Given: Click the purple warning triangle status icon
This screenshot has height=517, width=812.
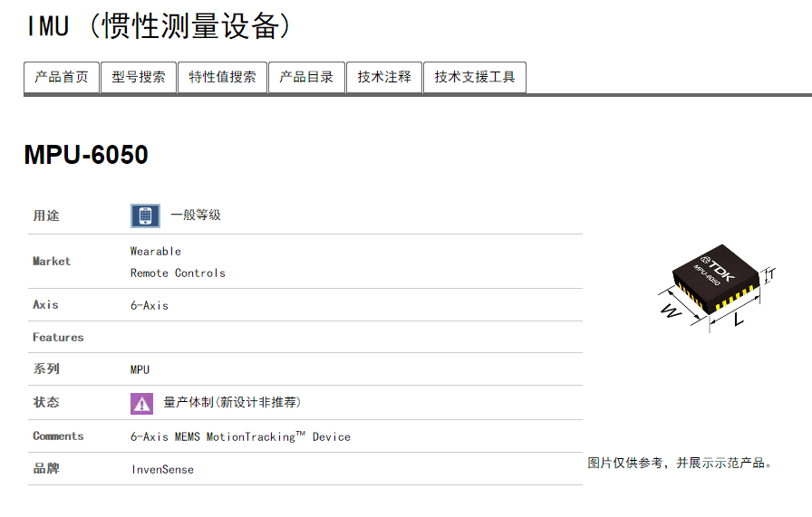Looking at the screenshot, I should click(142, 403).
